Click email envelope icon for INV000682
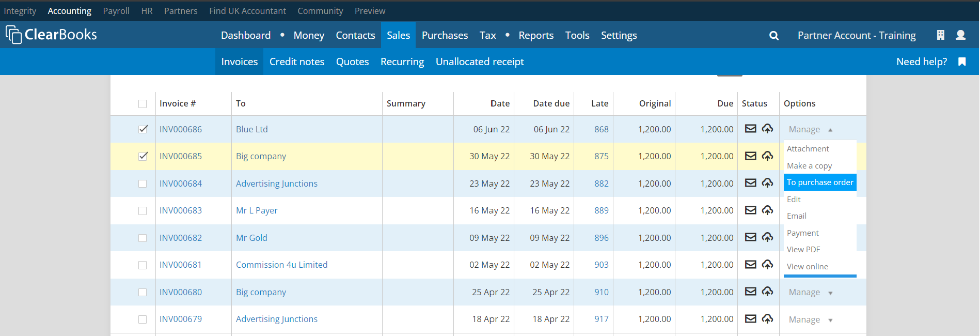 [x=750, y=237]
